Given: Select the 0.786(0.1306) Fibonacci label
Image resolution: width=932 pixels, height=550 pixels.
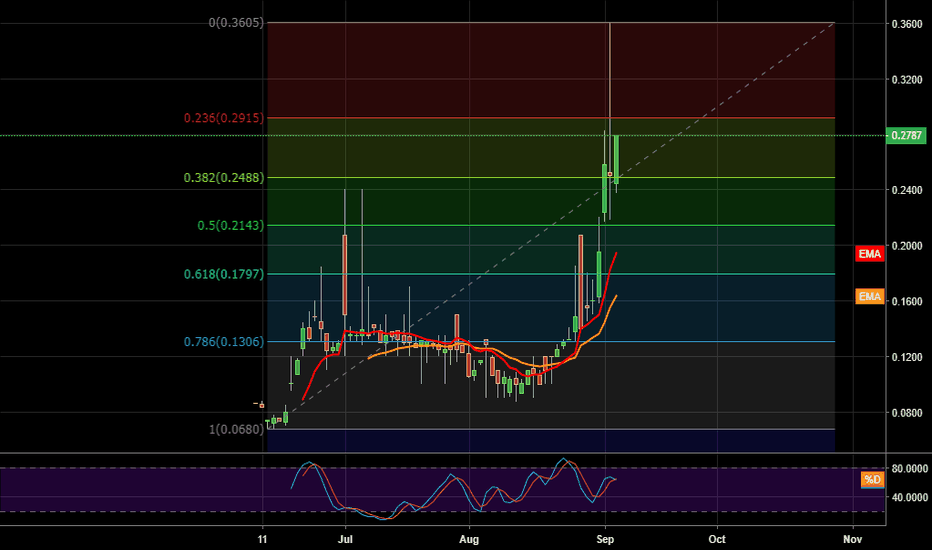Looking at the screenshot, I should click(223, 341).
